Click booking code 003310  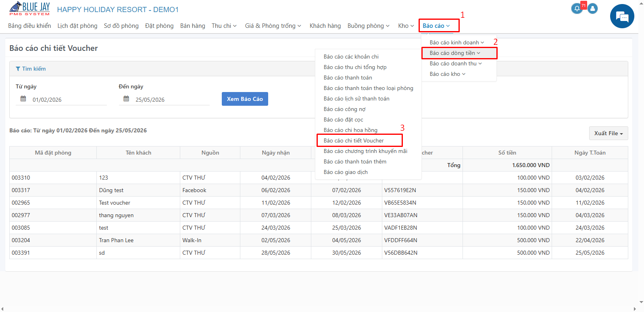click(x=21, y=178)
